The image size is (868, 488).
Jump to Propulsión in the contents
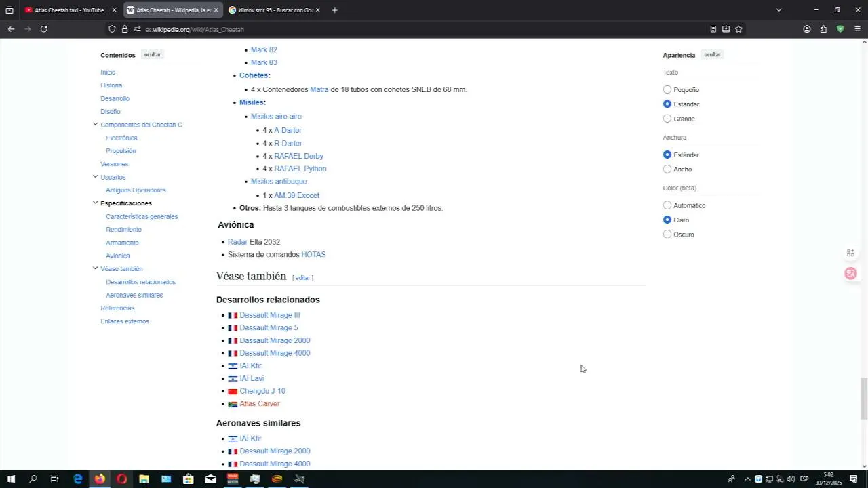[x=121, y=151]
